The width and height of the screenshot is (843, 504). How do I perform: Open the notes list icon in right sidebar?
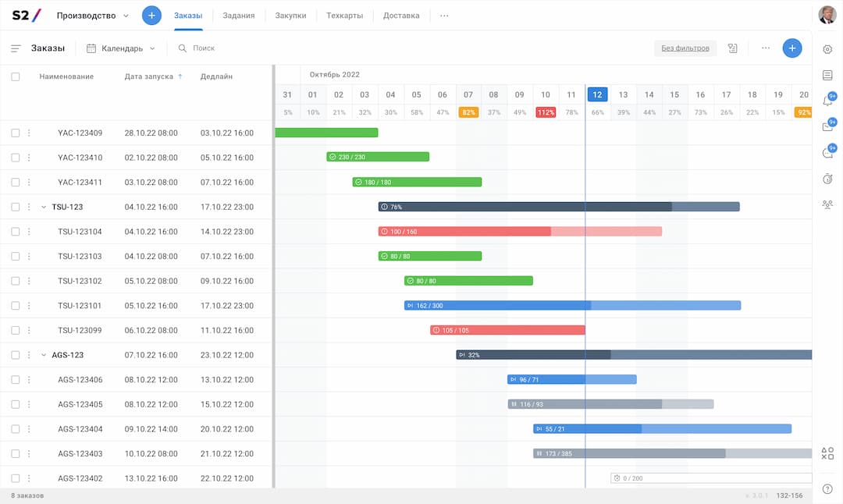[827, 75]
